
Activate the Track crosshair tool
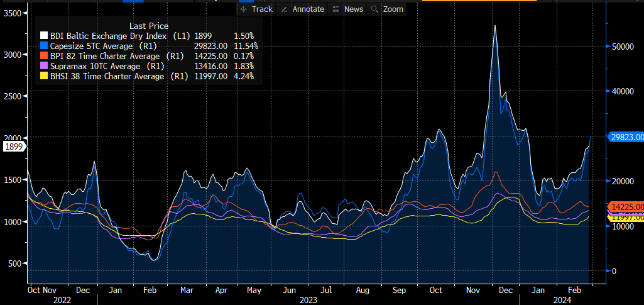[256, 9]
